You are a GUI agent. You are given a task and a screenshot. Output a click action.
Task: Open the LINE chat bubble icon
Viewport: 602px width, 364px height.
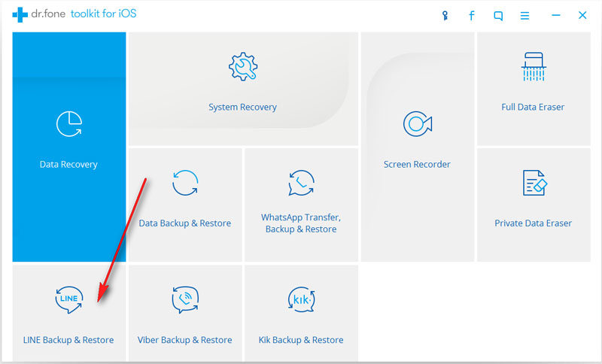(68, 299)
